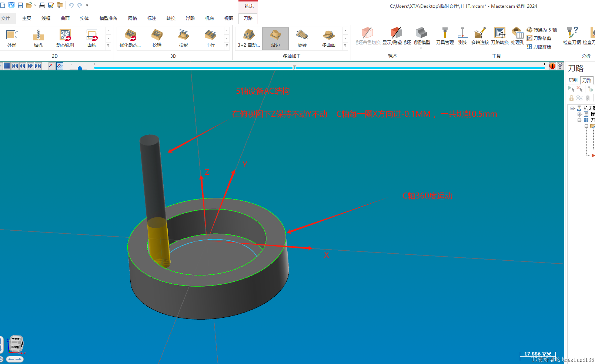Select the 外形 contour toolpath
This screenshot has height=364, width=595.
12,38
